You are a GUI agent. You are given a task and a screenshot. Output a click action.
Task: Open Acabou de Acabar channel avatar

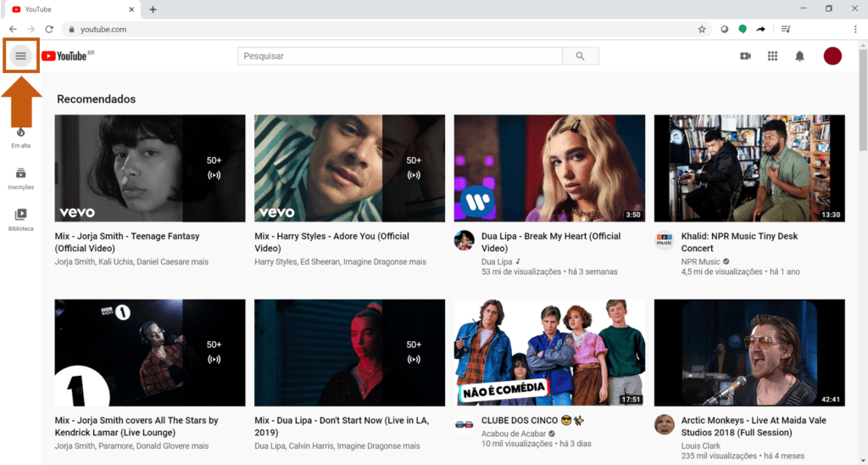coord(465,424)
